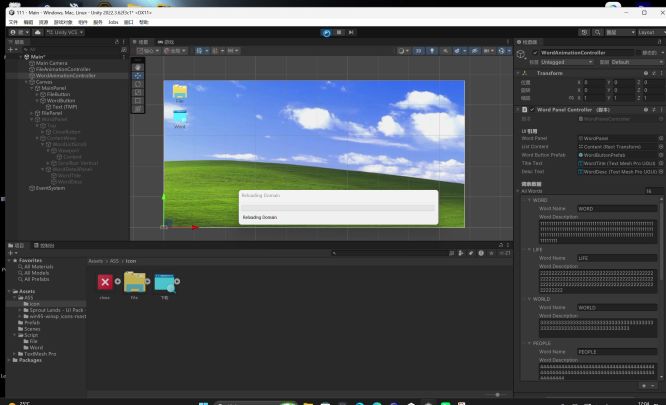Image resolution: width=666 pixels, height=405 pixels.
Task: Select the Transform tool in Scene toolbar
Action: pyautogui.click(x=138, y=109)
